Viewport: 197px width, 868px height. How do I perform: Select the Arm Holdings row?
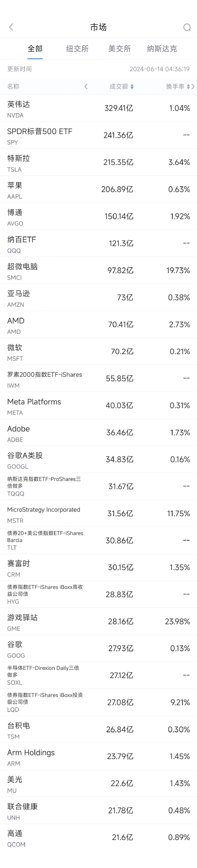click(x=98, y=756)
